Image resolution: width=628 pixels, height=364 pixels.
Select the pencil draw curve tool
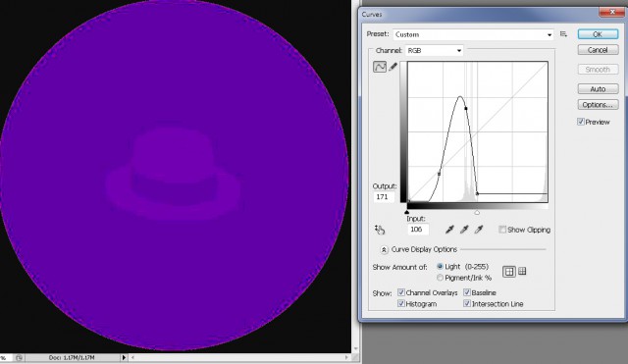click(392, 67)
